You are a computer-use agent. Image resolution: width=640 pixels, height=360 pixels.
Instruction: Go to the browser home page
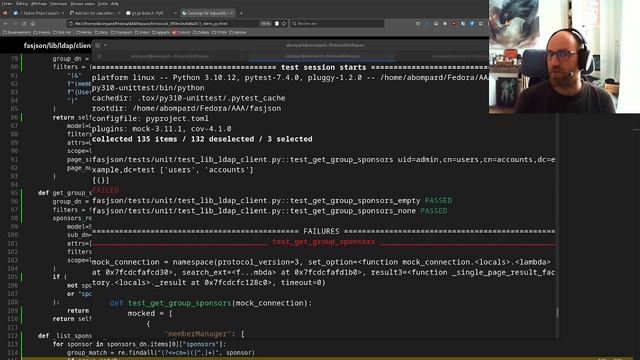pyautogui.click(x=33, y=24)
